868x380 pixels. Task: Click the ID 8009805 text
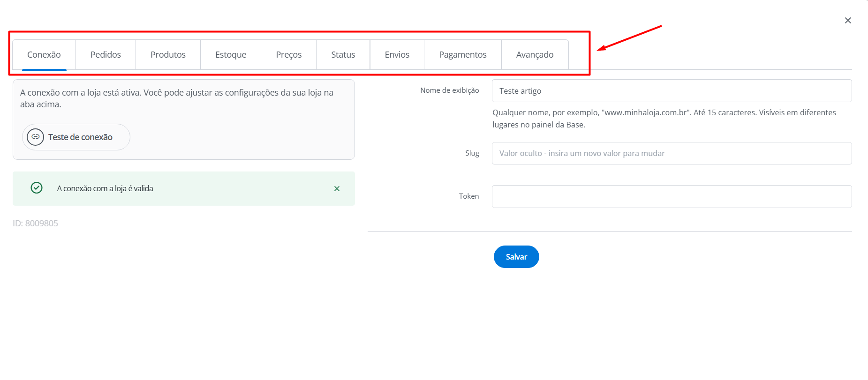coord(36,224)
